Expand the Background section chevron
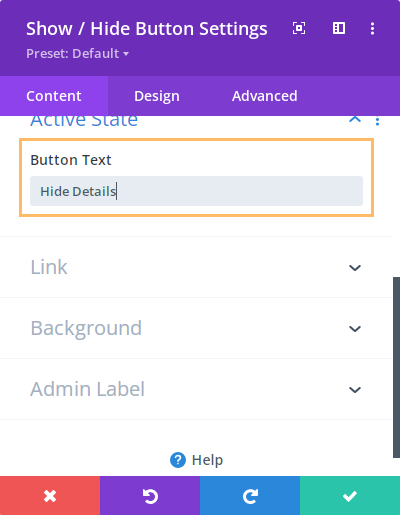The width and height of the screenshot is (400, 515). pyautogui.click(x=355, y=329)
